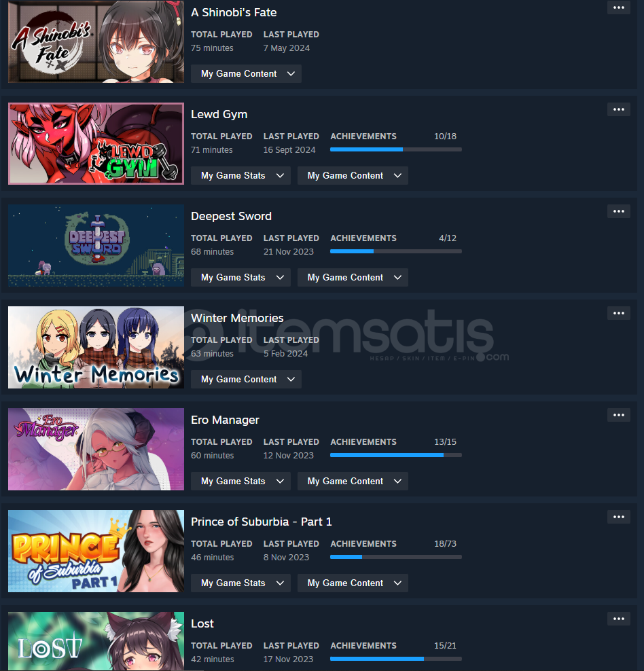Screen dimensions: 644x671
Task: Open the three-dot options menu for Lost
Action: point(618,619)
